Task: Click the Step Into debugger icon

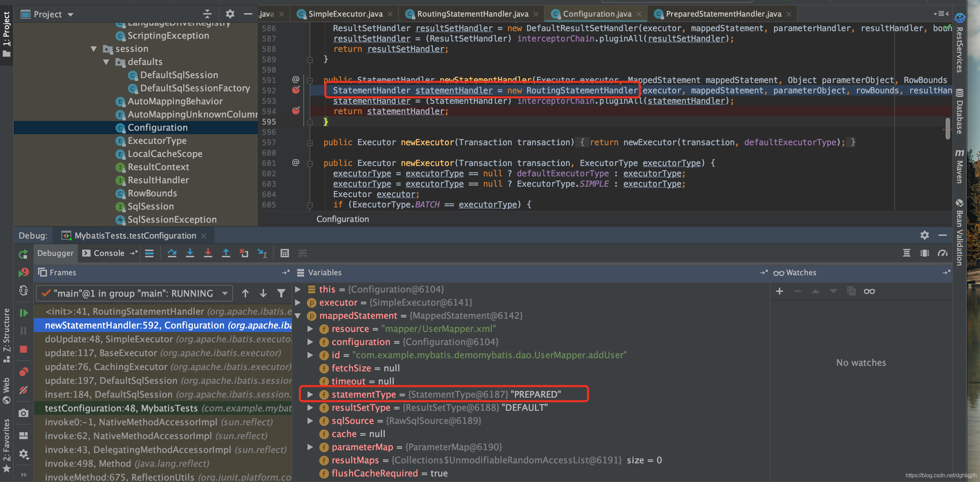Action: [x=190, y=253]
